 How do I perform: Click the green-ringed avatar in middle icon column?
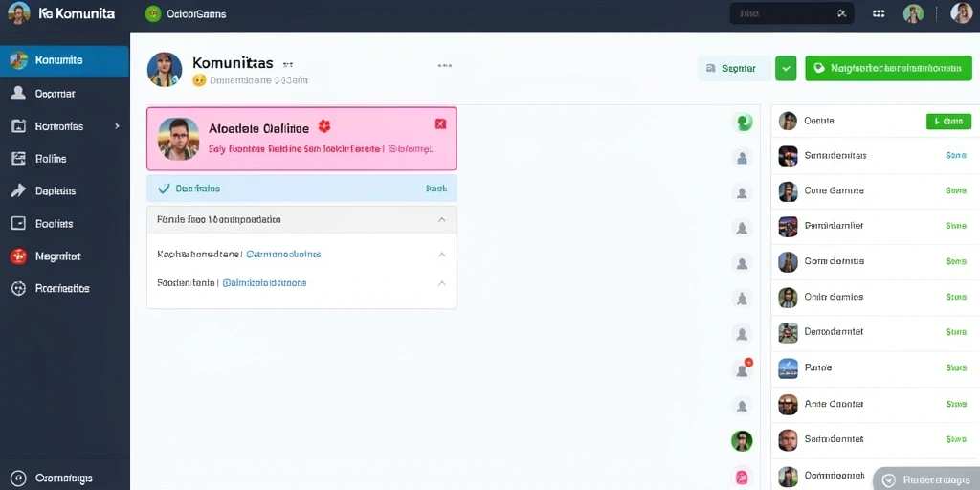pyautogui.click(x=742, y=441)
